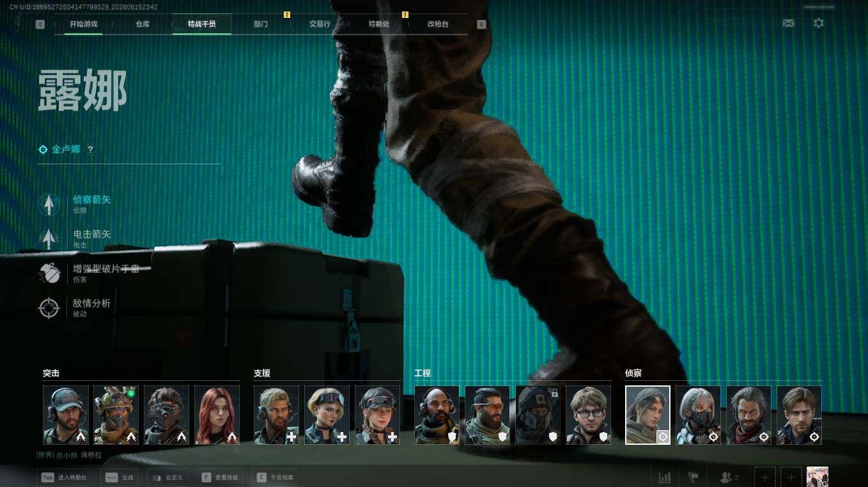Select the 电击箭矢 skill arrow icon

(48, 239)
